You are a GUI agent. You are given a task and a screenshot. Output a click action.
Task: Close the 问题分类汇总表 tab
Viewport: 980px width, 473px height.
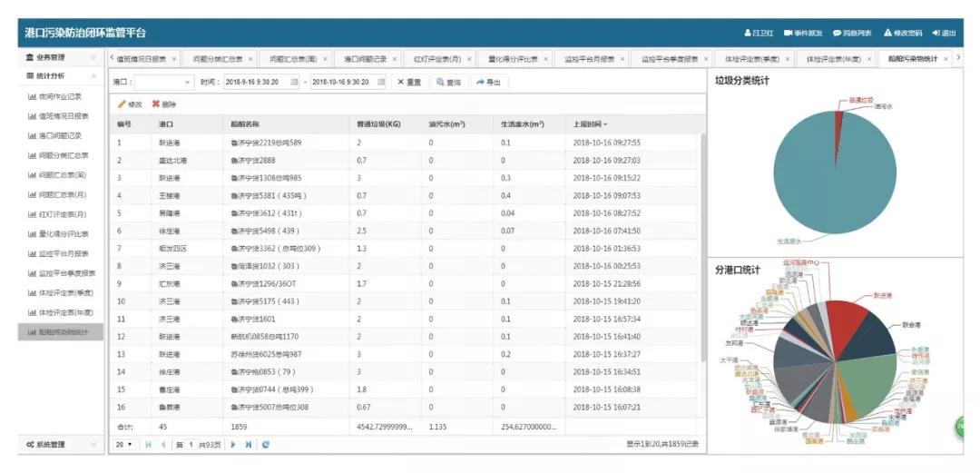[x=250, y=59]
